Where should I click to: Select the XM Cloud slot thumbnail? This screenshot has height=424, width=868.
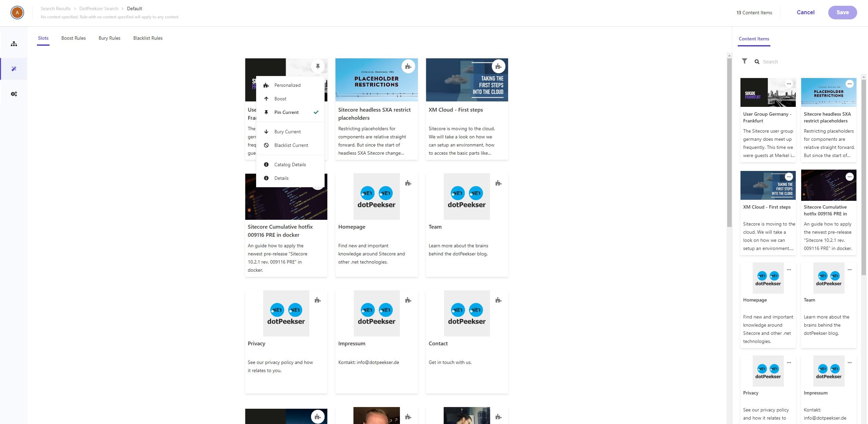[467, 80]
